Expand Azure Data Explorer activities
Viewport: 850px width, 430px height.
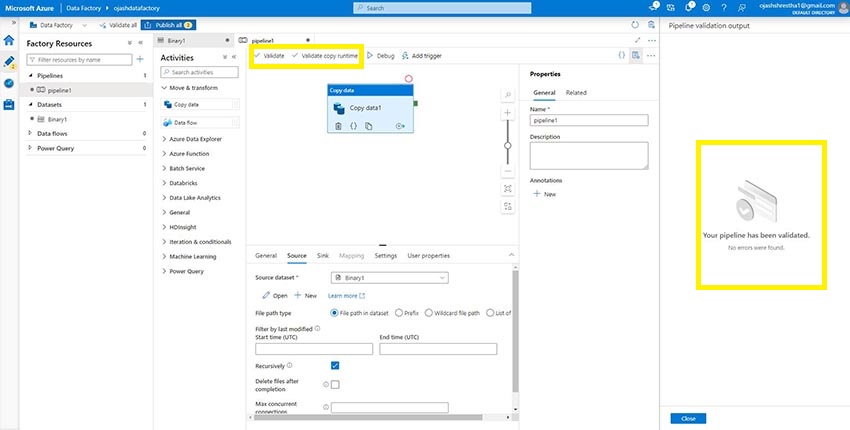pyautogui.click(x=164, y=139)
